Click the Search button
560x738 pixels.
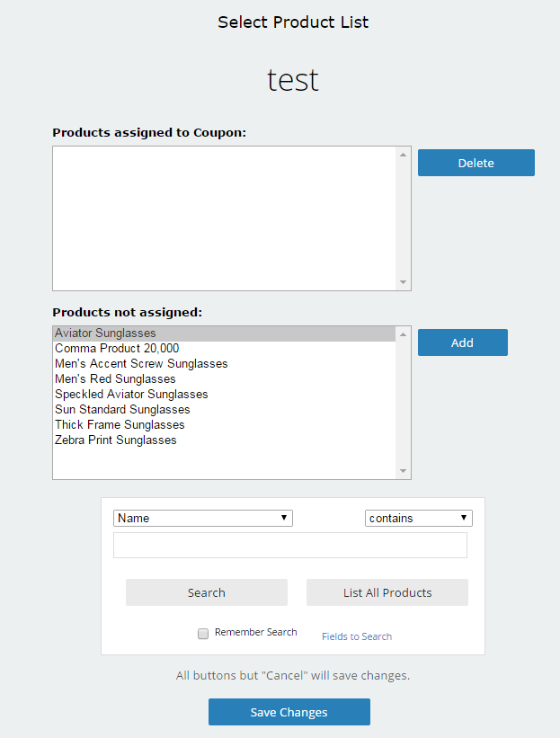click(207, 592)
